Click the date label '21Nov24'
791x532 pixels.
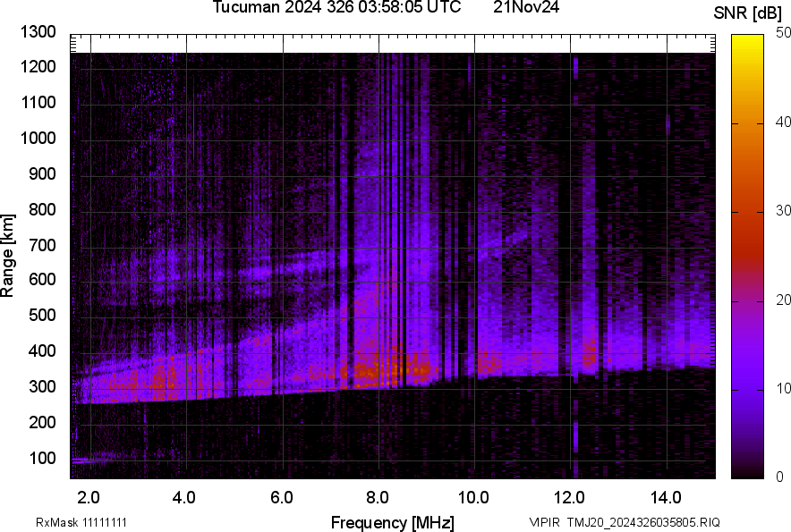click(x=526, y=7)
